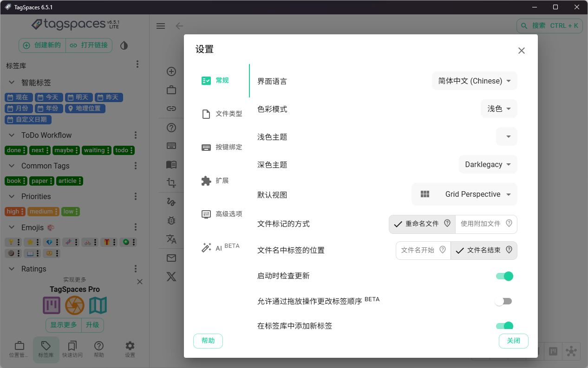The width and height of the screenshot is (588, 368).
Task: Click the 设置 gear icon in bottom bar
Action: pos(130,346)
